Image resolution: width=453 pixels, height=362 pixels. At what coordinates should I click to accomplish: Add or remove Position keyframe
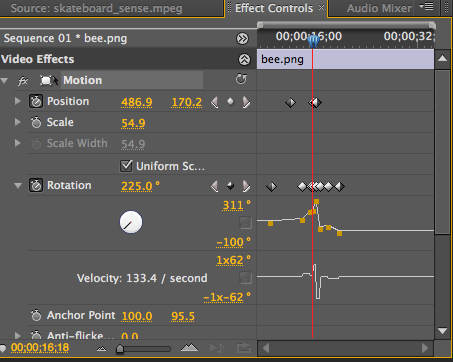(x=230, y=101)
